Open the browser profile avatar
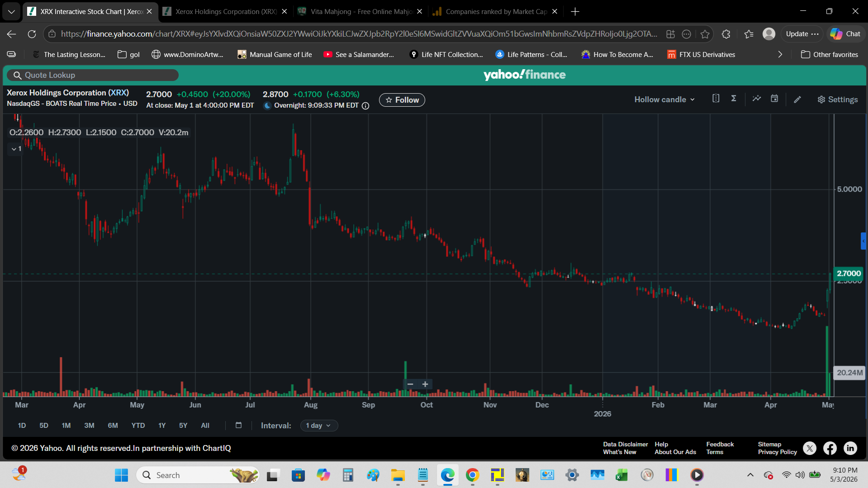This screenshot has height=488, width=868. 769,34
